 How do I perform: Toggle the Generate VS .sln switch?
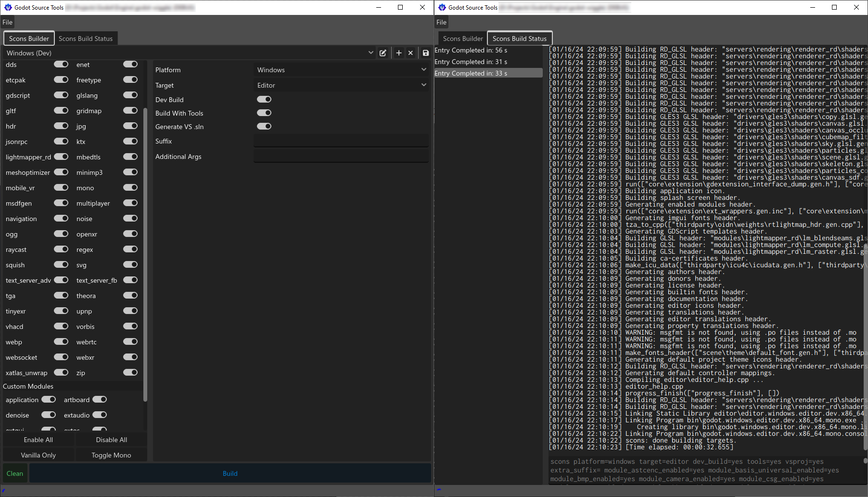click(264, 126)
